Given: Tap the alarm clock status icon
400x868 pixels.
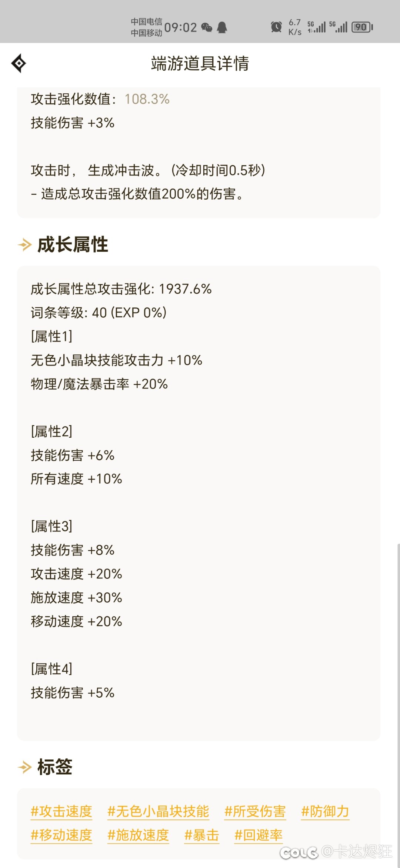Looking at the screenshot, I should (276, 27).
